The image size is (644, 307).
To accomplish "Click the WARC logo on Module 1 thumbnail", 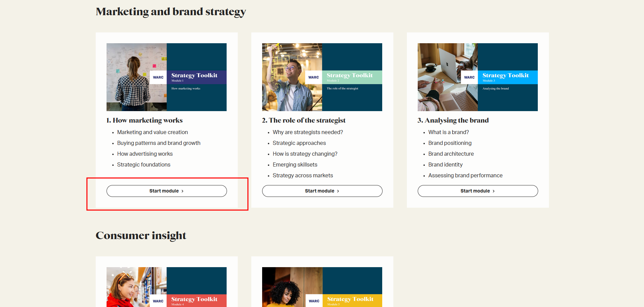I will [x=158, y=77].
